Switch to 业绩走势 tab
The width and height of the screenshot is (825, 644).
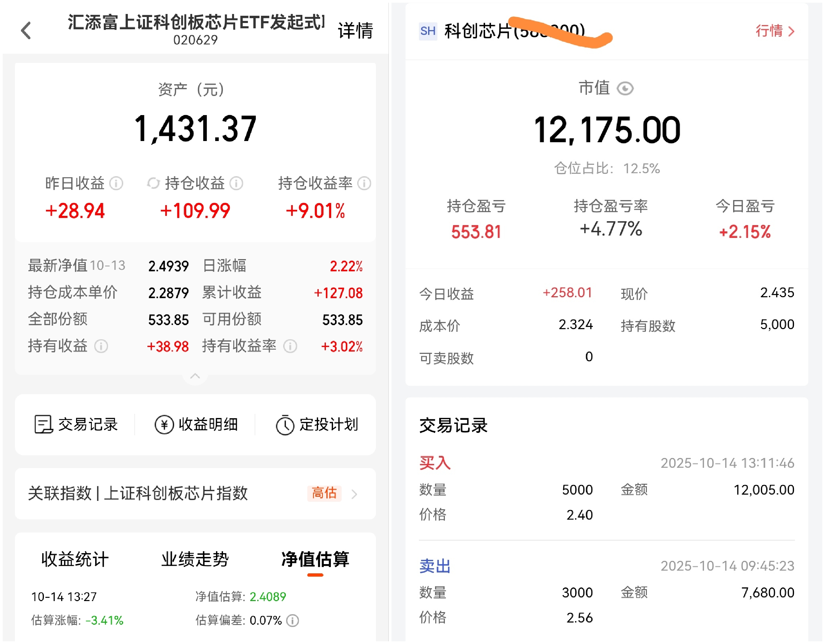tap(195, 559)
